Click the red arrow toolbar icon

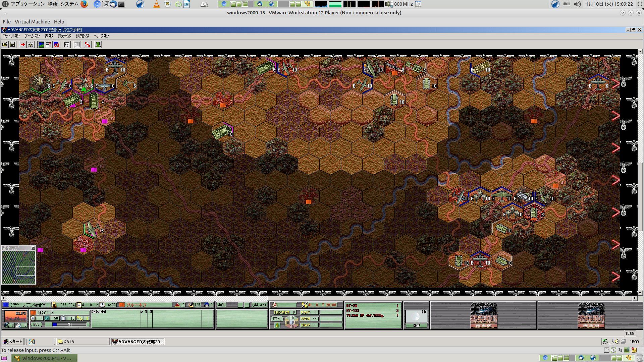pos(22,45)
